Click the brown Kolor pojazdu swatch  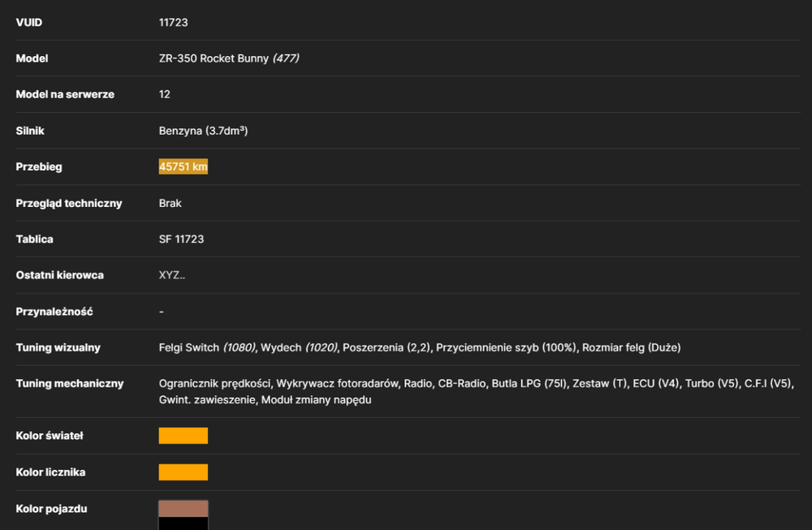click(x=184, y=508)
